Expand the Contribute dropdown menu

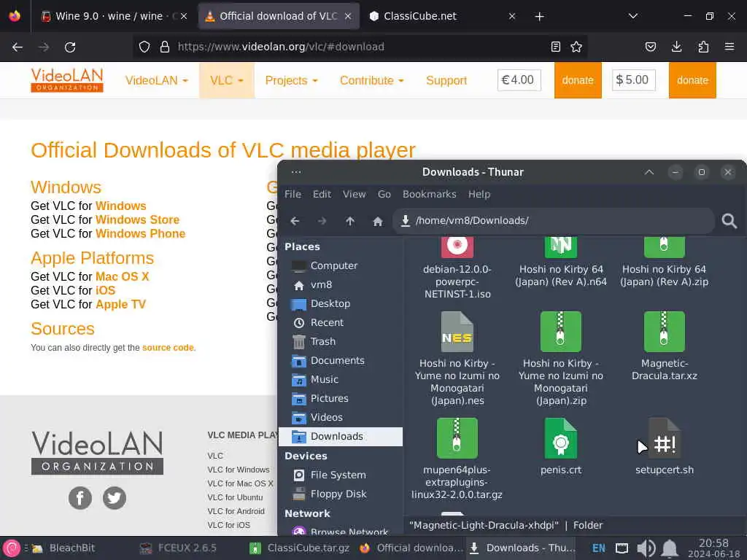pos(372,80)
